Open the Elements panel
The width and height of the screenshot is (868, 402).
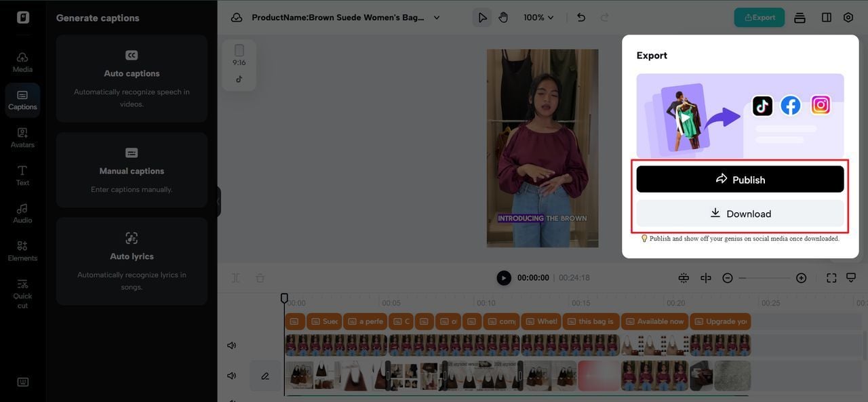(22, 252)
